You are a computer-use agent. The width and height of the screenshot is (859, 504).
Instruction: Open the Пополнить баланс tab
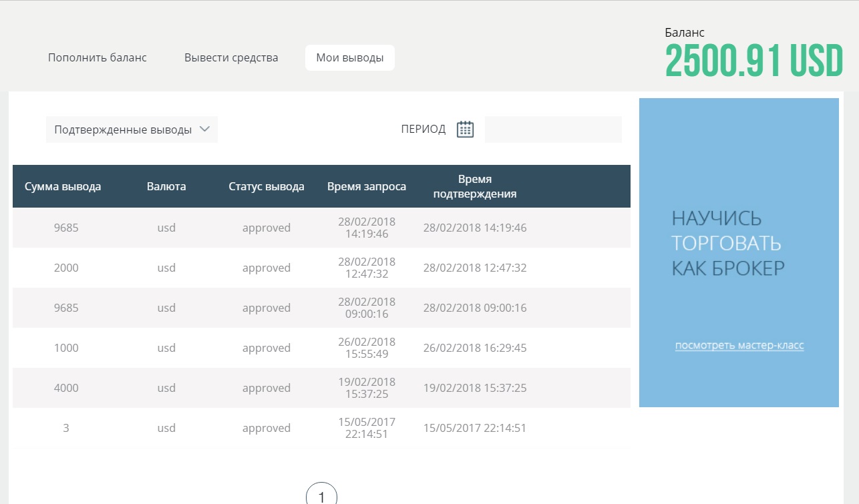[x=98, y=58]
